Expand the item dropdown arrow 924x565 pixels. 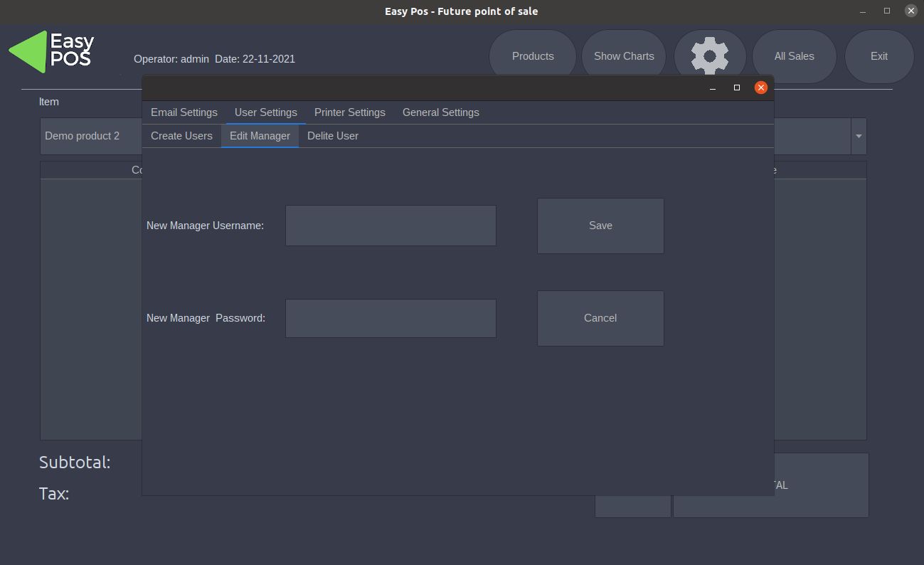tap(859, 136)
